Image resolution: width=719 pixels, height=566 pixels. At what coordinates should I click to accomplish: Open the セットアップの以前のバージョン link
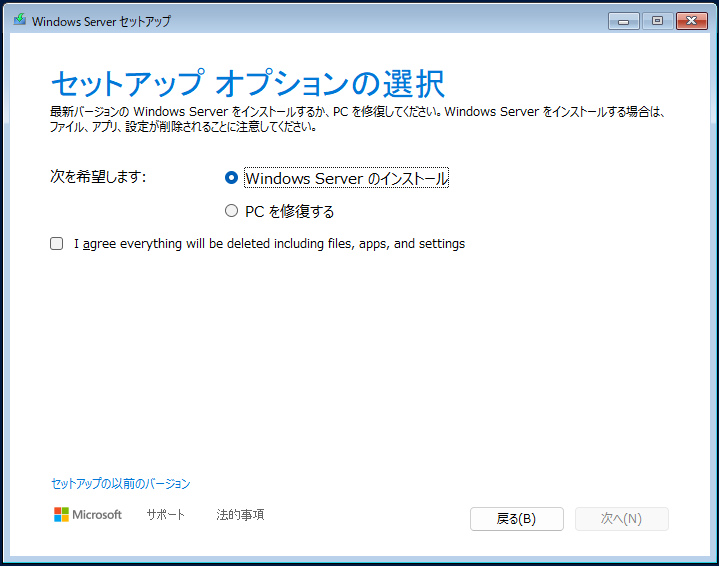(121, 483)
